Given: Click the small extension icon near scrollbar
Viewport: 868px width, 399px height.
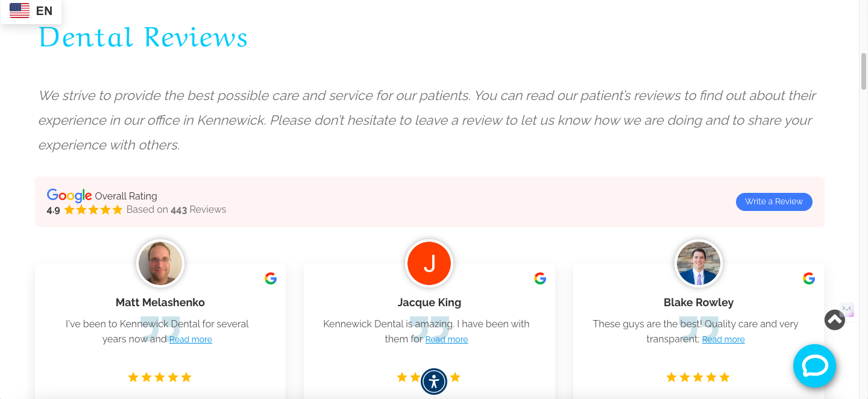Looking at the screenshot, I should pos(847,310).
